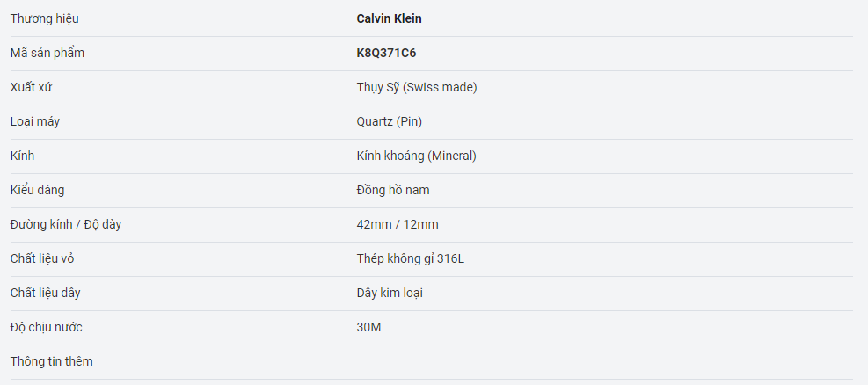Click the 'Dây kim loại' value
Viewport: 868px width, 385px height.
(390, 293)
